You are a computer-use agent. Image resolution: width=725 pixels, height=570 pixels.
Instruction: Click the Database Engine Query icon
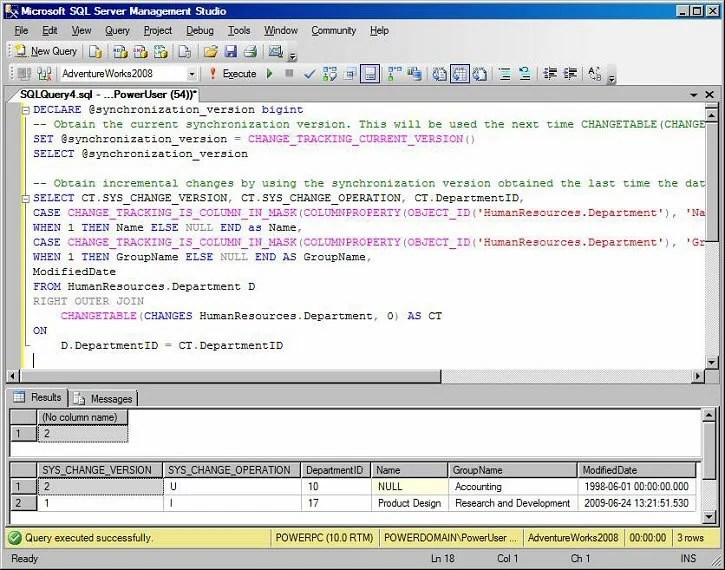pyautogui.click(x=95, y=51)
